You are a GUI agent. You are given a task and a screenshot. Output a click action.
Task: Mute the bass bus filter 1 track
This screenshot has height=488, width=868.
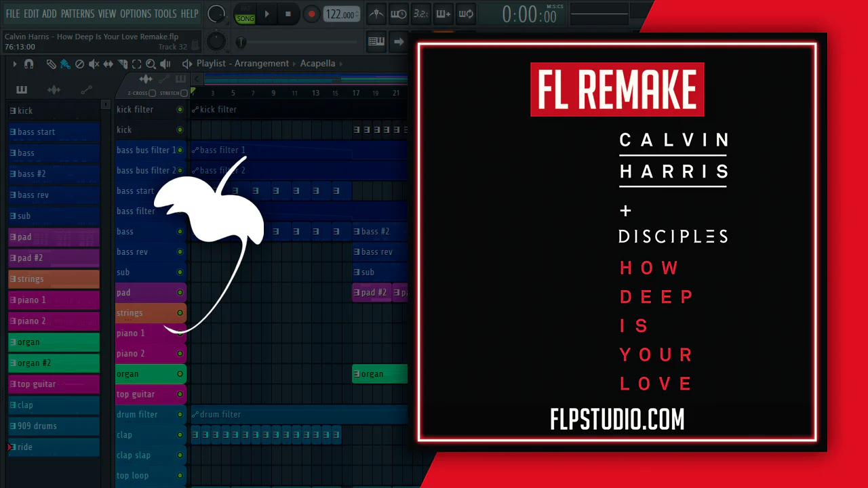coord(180,150)
